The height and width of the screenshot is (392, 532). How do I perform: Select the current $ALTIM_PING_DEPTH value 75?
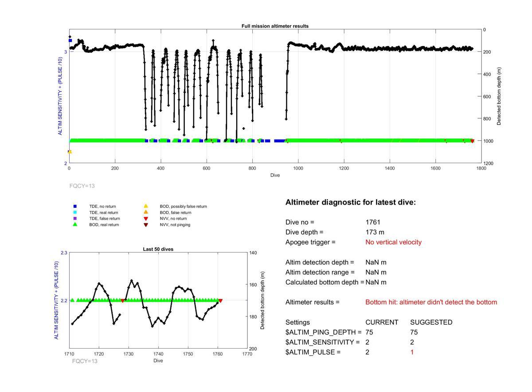pos(369,332)
